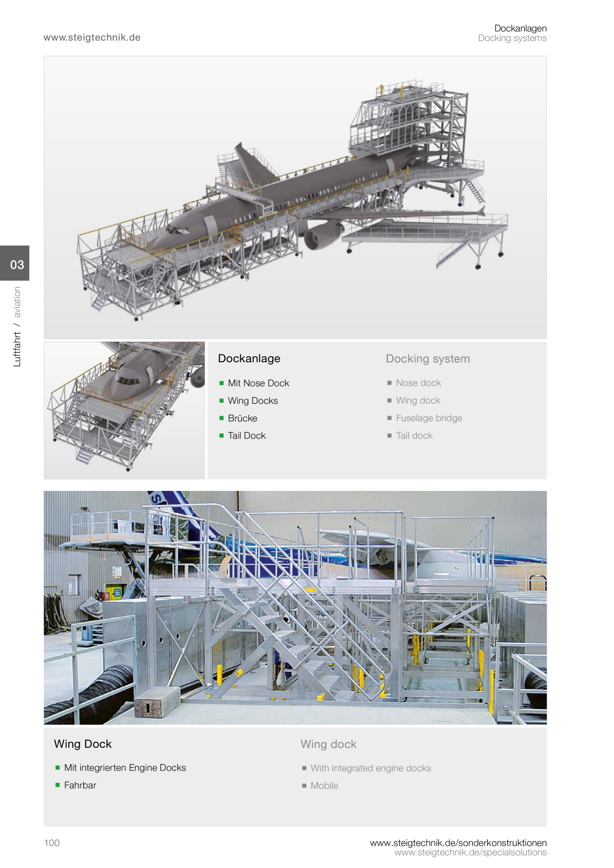Image resolution: width=614 pixels, height=868 pixels.
Task: Click 'Mit integrierten Engine Docks' text
Action: 125,768
